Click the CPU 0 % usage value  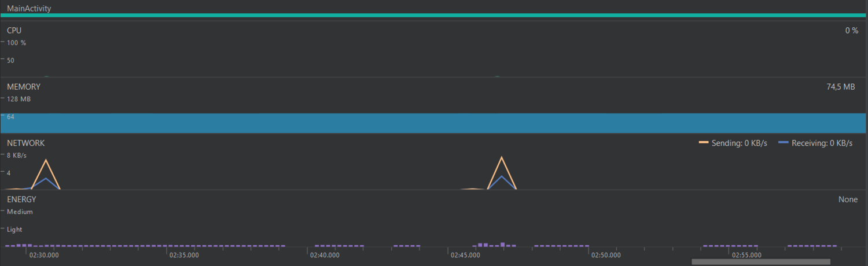(851, 30)
